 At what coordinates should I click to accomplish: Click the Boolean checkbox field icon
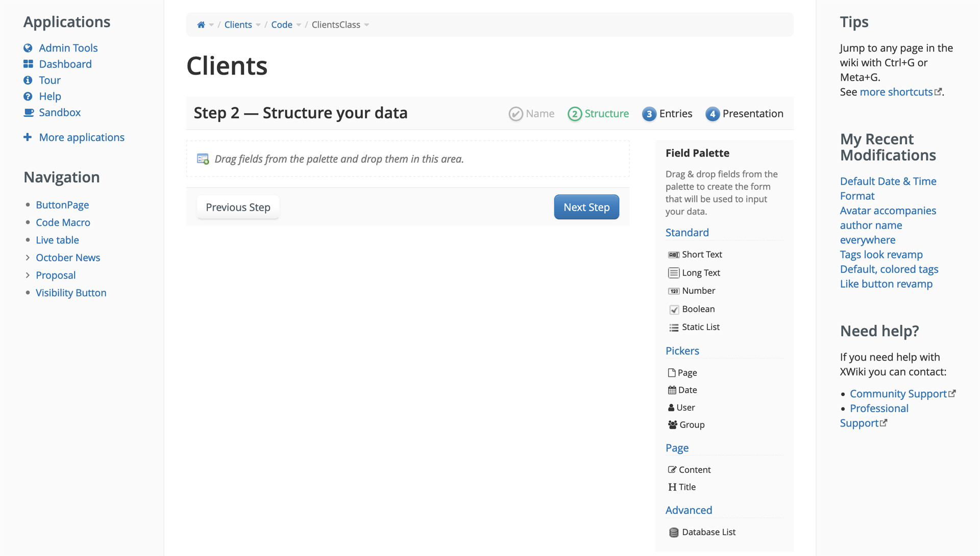(x=674, y=310)
